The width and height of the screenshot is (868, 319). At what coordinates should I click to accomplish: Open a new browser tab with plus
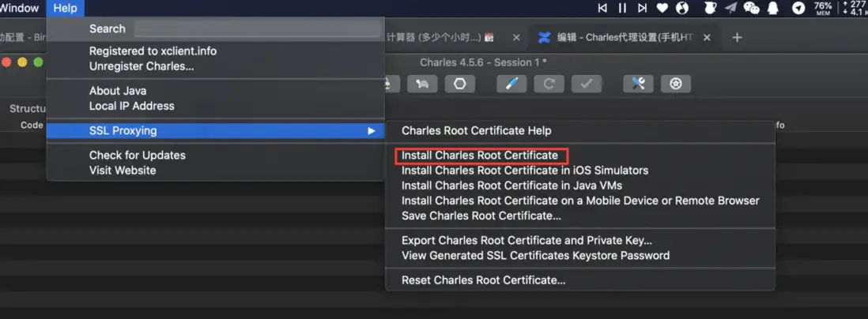tap(737, 38)
